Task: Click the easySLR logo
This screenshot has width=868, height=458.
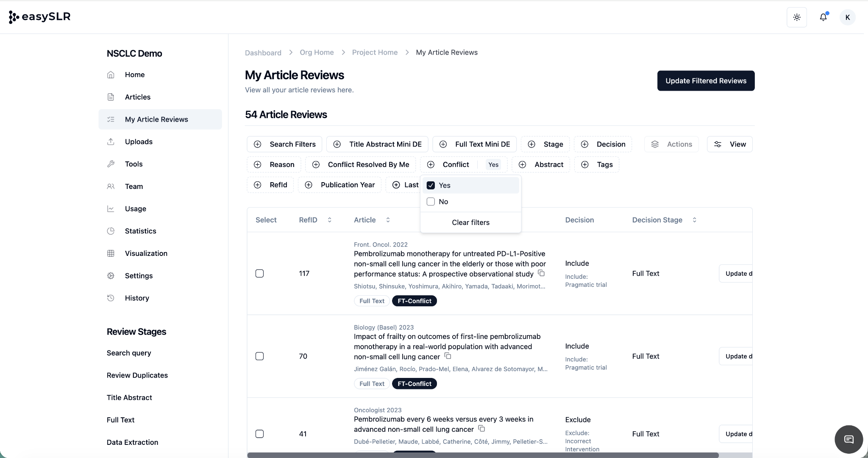Action: pos(39,17)
